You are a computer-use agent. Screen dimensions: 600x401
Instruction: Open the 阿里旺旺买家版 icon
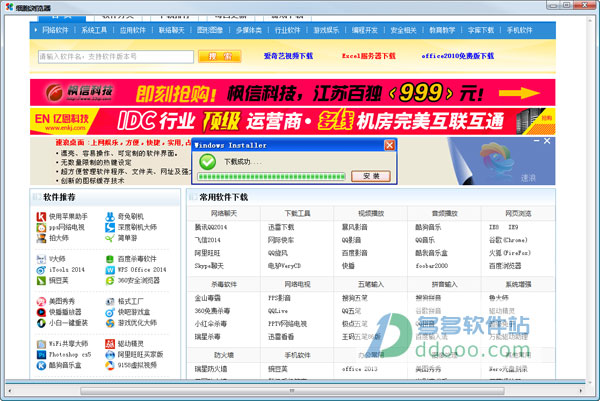(x=110, y=355)
